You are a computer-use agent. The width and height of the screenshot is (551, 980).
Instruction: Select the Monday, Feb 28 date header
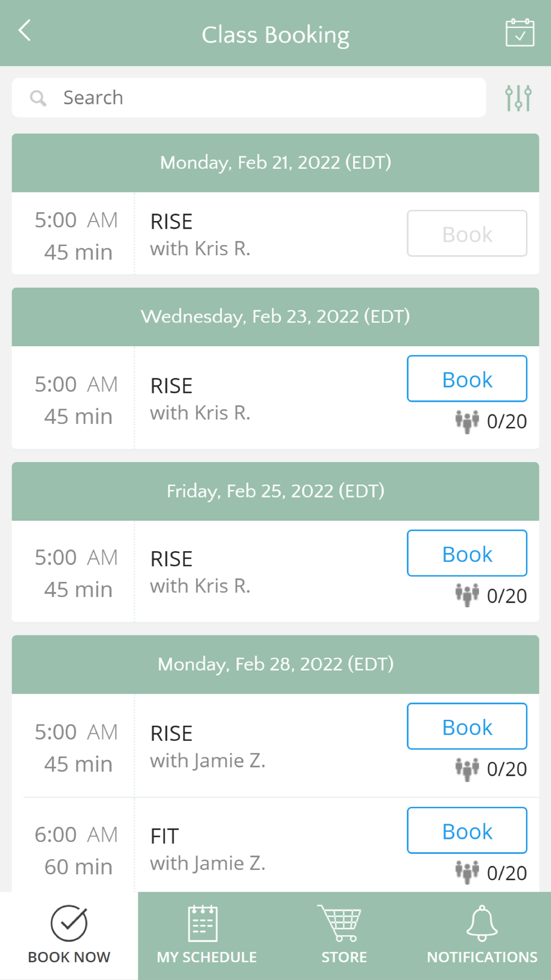click(x=275, y=664)
